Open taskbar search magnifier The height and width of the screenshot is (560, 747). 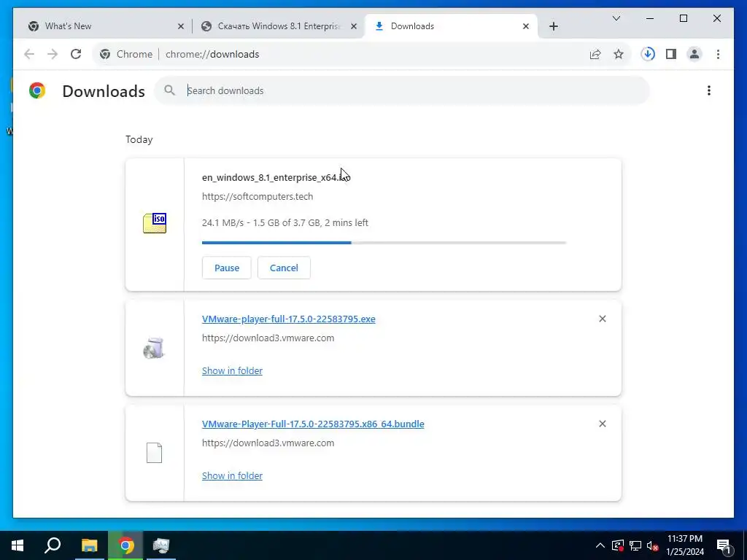(x=53, y=545)
